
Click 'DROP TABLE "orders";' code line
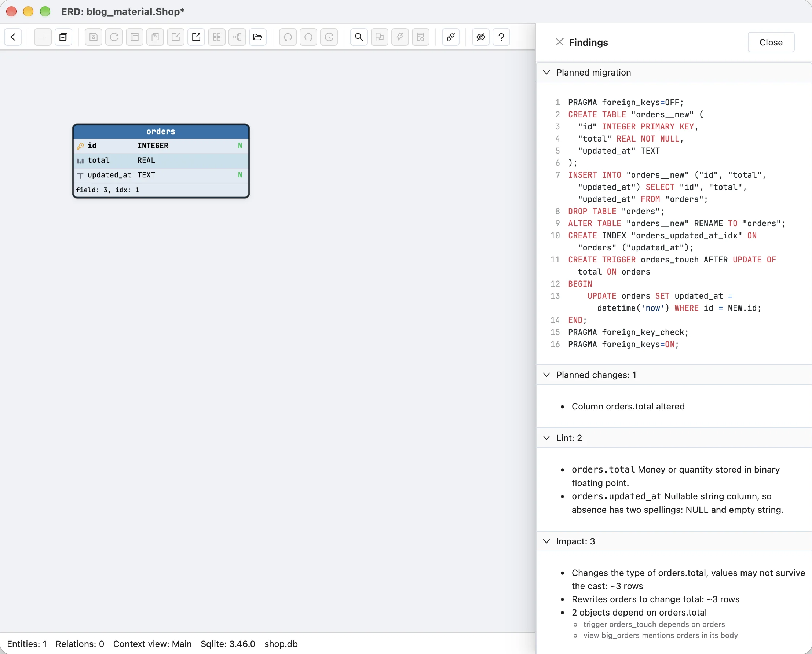coord(617,212)
